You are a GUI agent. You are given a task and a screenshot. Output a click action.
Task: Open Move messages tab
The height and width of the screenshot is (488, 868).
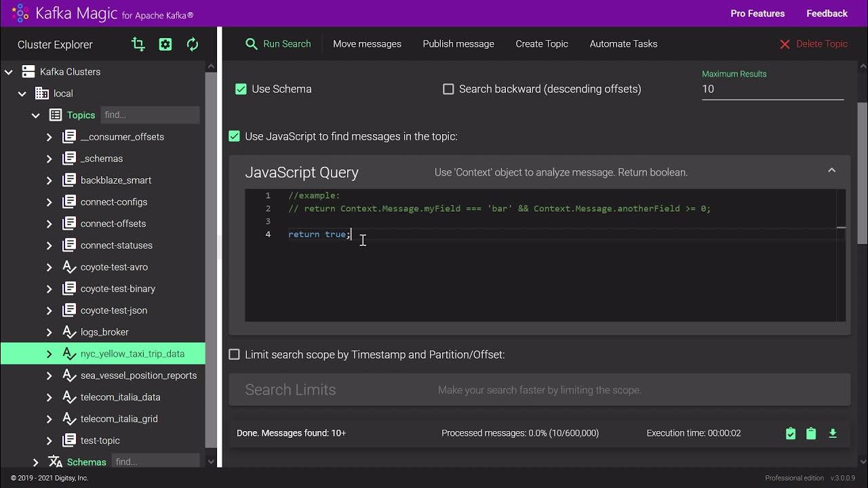(367, 44)
